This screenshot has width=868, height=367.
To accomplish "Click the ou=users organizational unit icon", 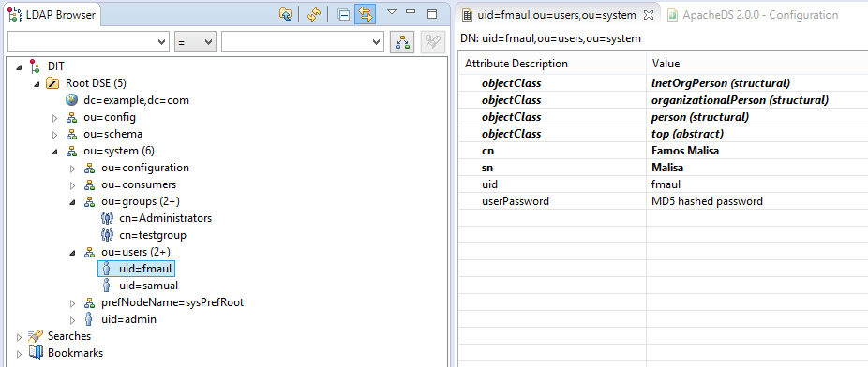I will tap(89, 252).
